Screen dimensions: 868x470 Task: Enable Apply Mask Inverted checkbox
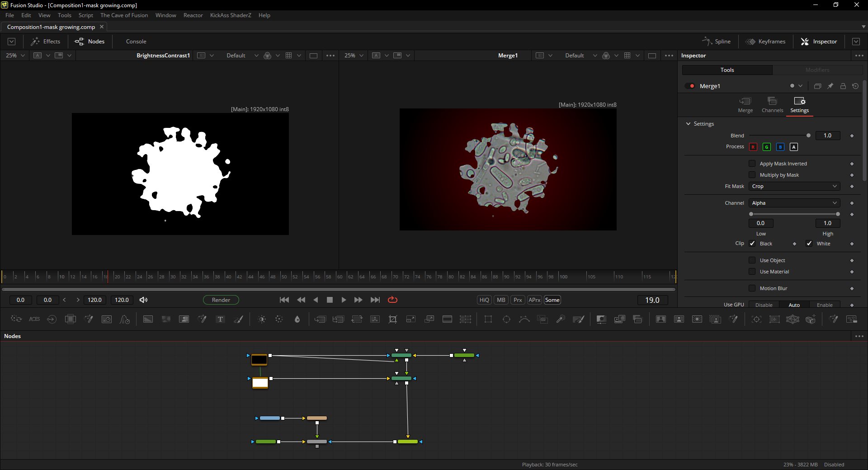click(x=752, y=164)
